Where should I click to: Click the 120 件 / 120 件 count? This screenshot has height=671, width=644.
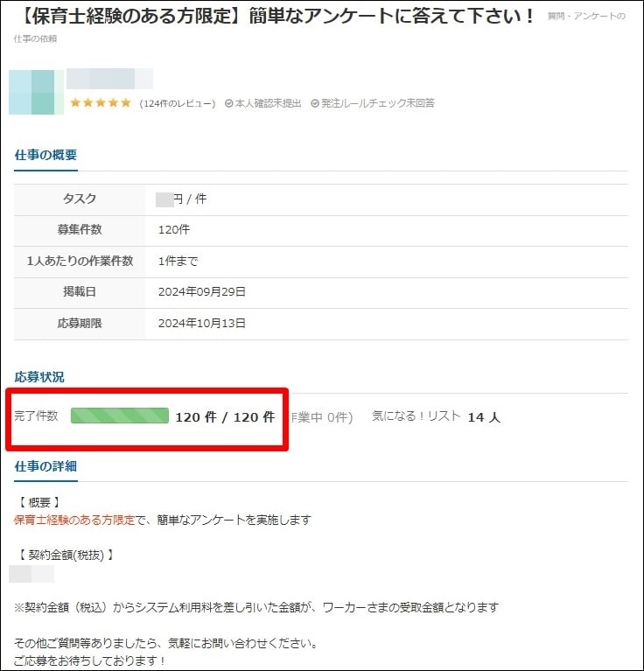coord(225,417)
